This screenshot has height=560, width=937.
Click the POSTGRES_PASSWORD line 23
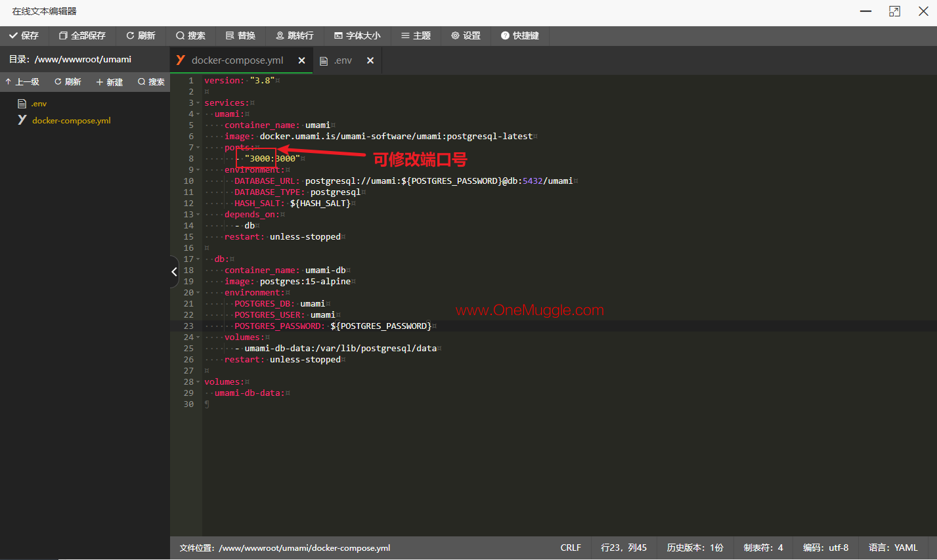click(333, 326)
